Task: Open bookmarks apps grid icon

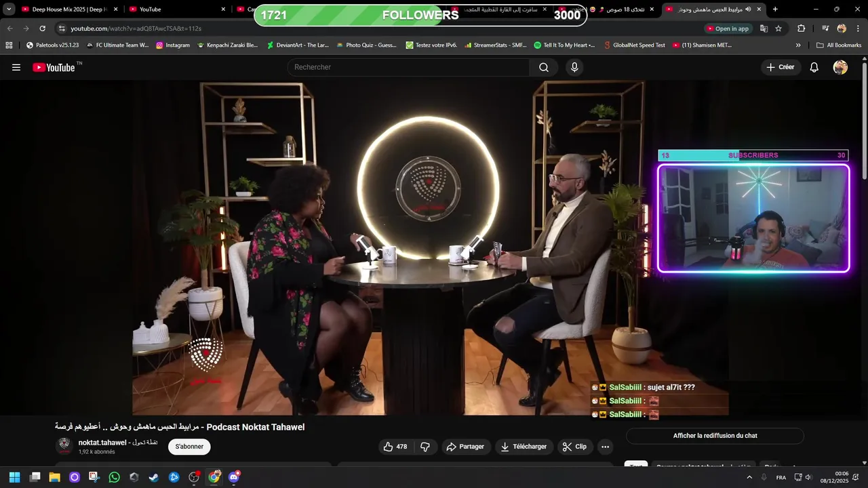Action: pos(9,45)
